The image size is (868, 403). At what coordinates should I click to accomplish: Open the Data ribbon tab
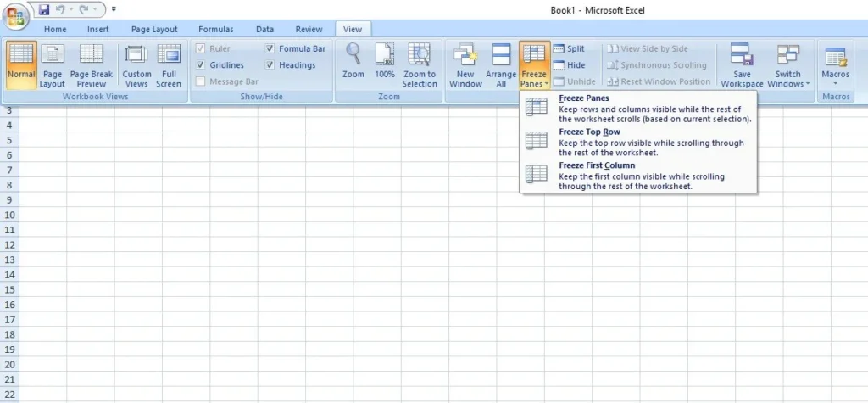click(264, 30)
